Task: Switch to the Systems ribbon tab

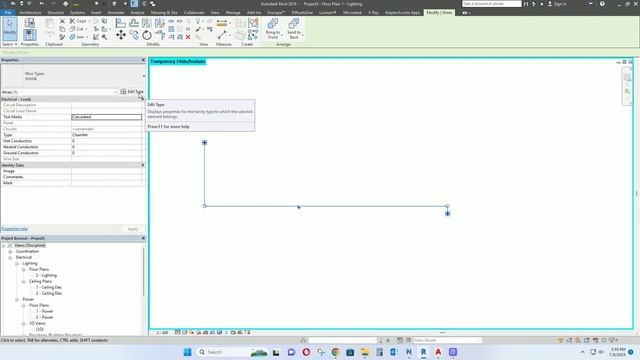Action: click(77, 13)
